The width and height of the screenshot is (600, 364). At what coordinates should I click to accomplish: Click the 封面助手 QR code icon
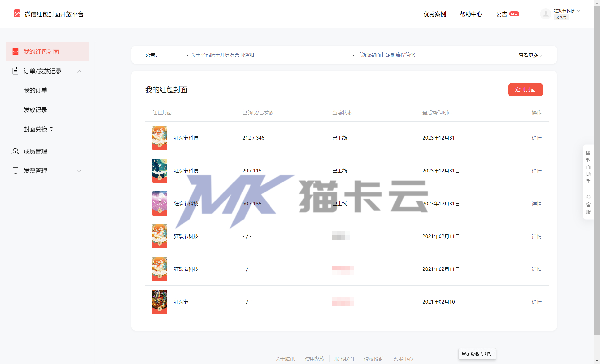point(588,153)
